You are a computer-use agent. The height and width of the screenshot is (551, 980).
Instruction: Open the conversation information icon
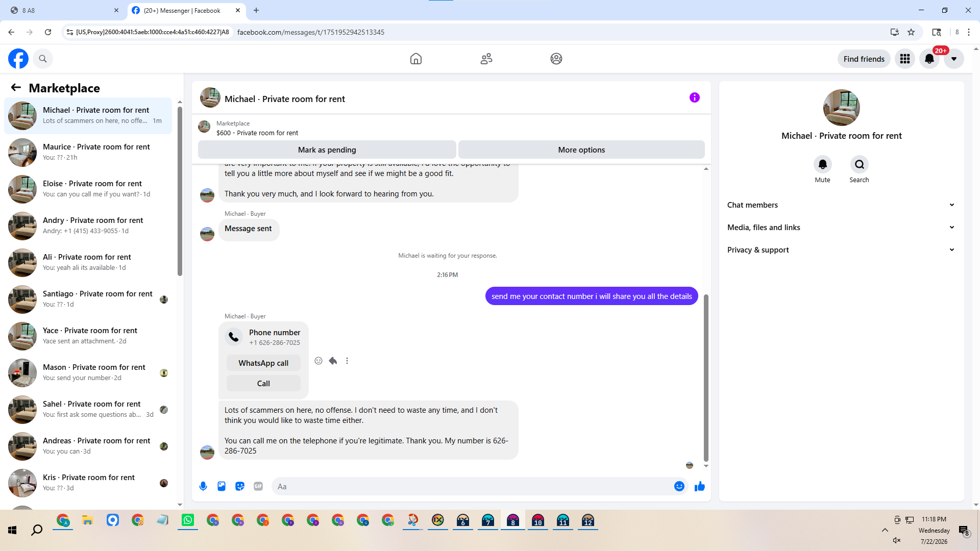[695, 97]
